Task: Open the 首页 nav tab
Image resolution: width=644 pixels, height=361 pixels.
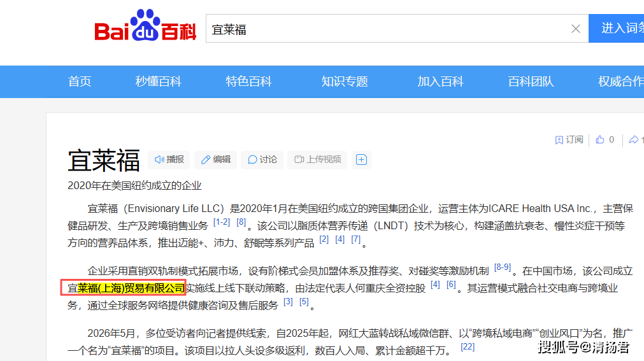Action: 80,81
